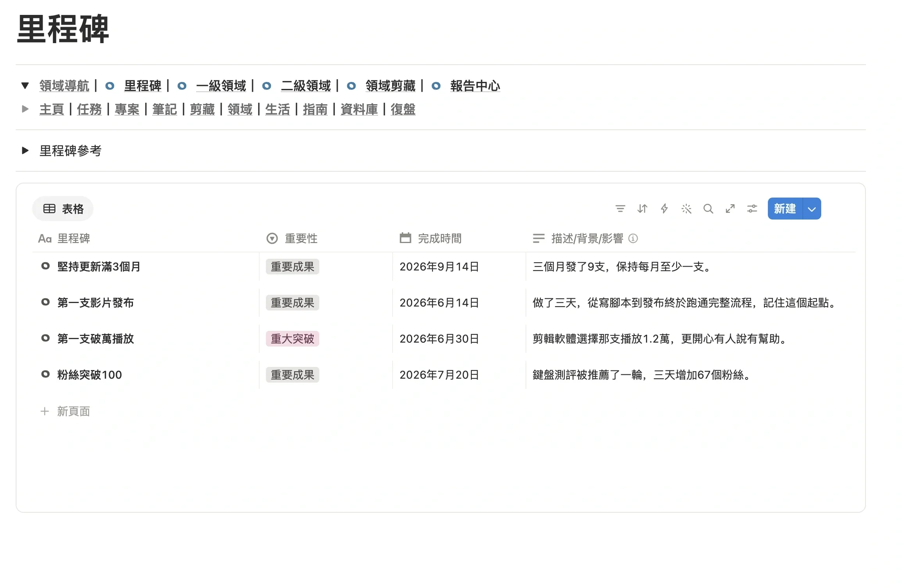902x588 pixels.
Task: Click the plus icon next to 新頁面
Action: point(45,411)
